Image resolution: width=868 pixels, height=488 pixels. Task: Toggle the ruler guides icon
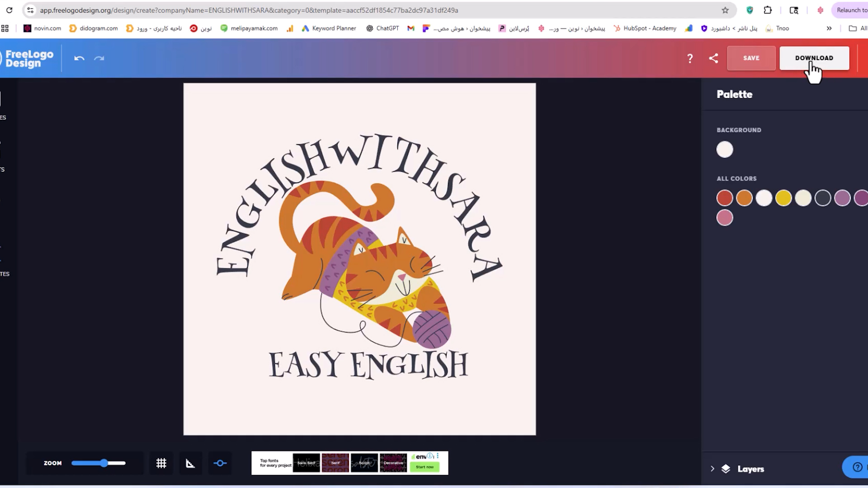pyautogui.click(x=190, y=463)
